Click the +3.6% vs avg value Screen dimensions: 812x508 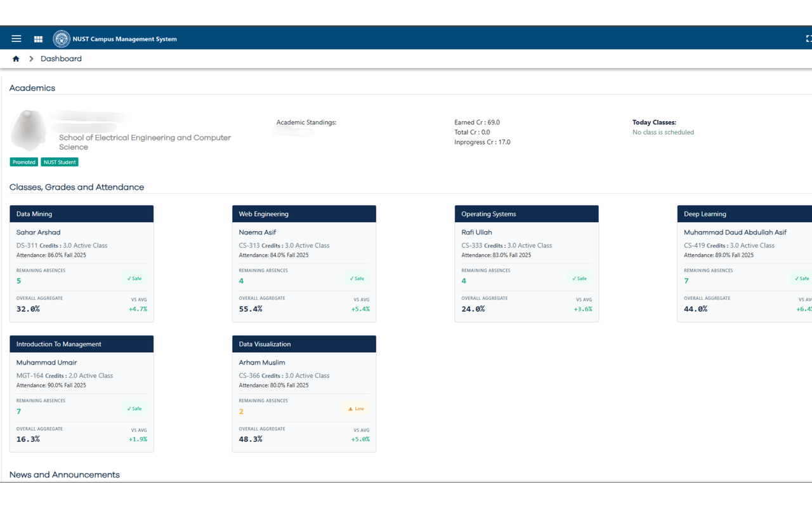pyautogui.click(x=583, y=309)
